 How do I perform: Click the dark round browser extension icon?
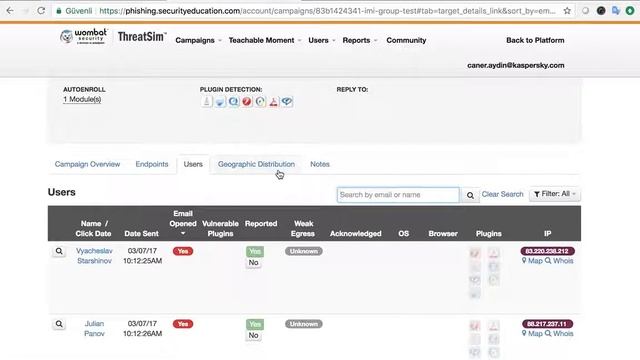click(601, 11)
